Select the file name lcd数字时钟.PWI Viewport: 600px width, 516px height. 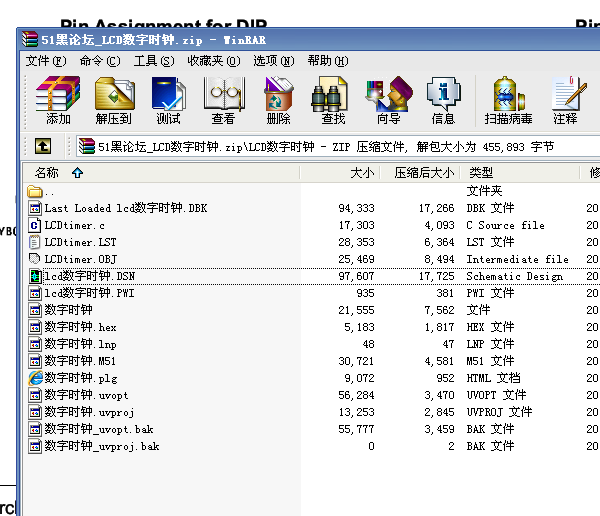(x=90, y=293)
